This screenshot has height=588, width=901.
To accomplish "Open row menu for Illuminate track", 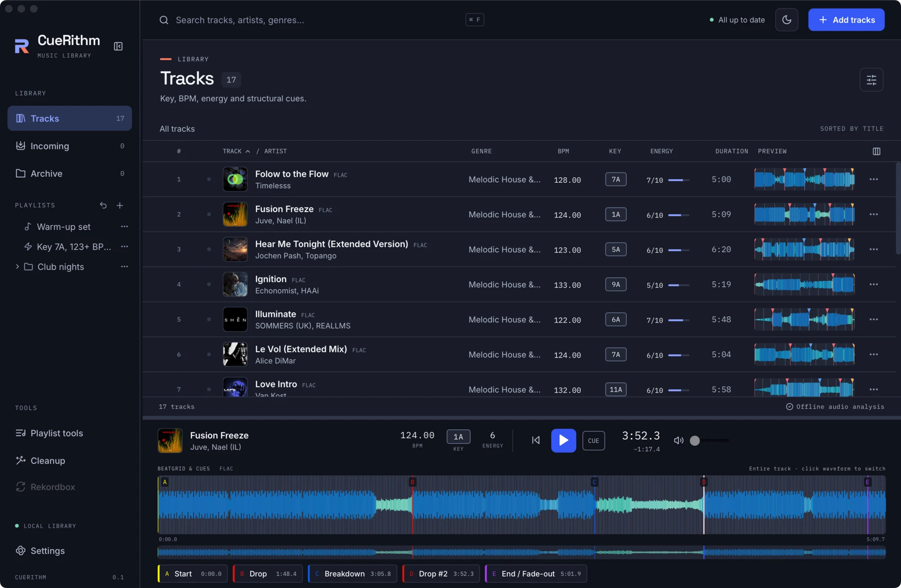I will click(x=874, y=320).
